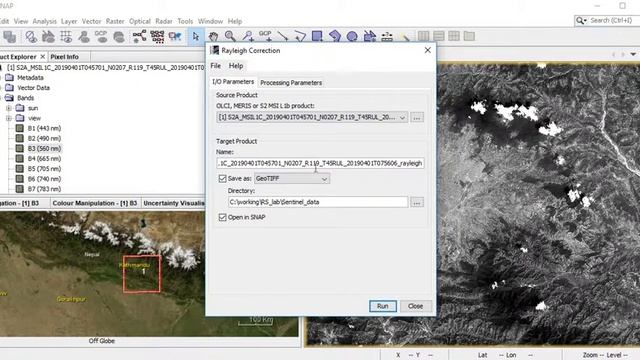Image resolution: width=640 pixels, height=360 pixels.
Task: Select band B5 (705 nm)
Action: [44, 169]
